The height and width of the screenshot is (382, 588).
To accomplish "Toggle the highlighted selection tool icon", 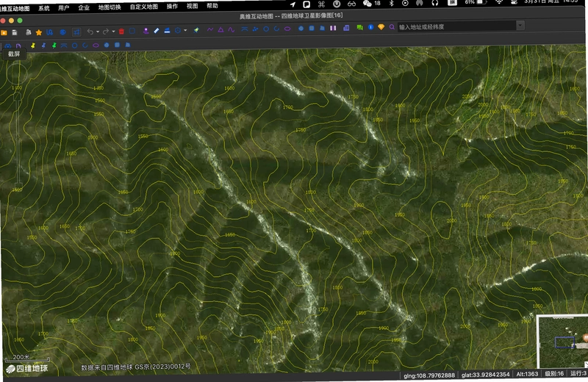I will click(76, 32).
